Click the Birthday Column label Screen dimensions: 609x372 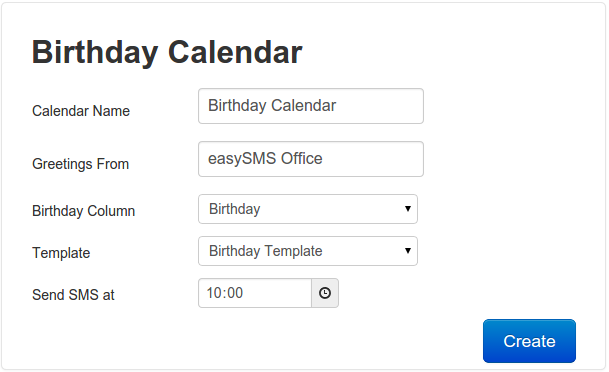click(84, 211)
